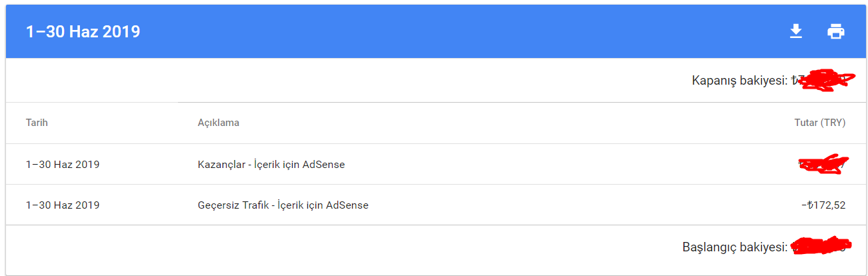The image size is (868, 276).
Task: Print the June 2019 statement
Action: [836, 31]
